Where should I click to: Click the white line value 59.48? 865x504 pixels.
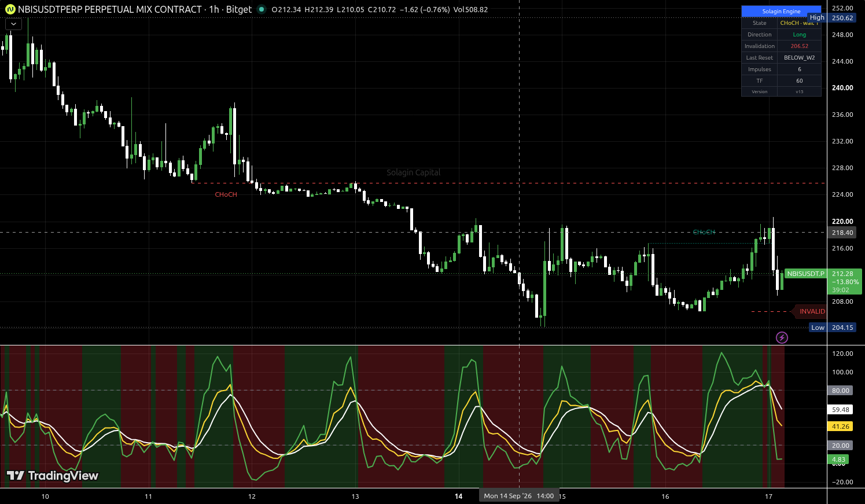coord(841,410)
